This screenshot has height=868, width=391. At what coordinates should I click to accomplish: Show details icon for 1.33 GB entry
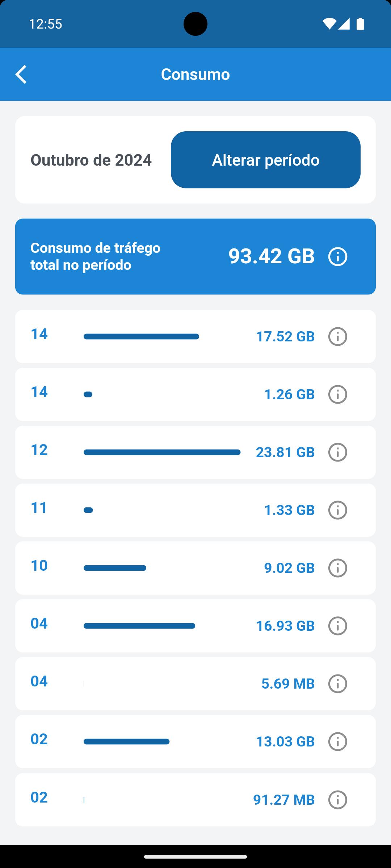tap(338, 510)
